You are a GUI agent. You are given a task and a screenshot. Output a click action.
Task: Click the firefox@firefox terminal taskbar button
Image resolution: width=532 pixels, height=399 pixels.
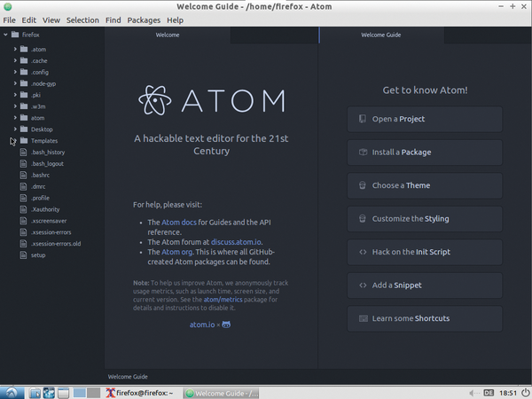click(144, 392)
